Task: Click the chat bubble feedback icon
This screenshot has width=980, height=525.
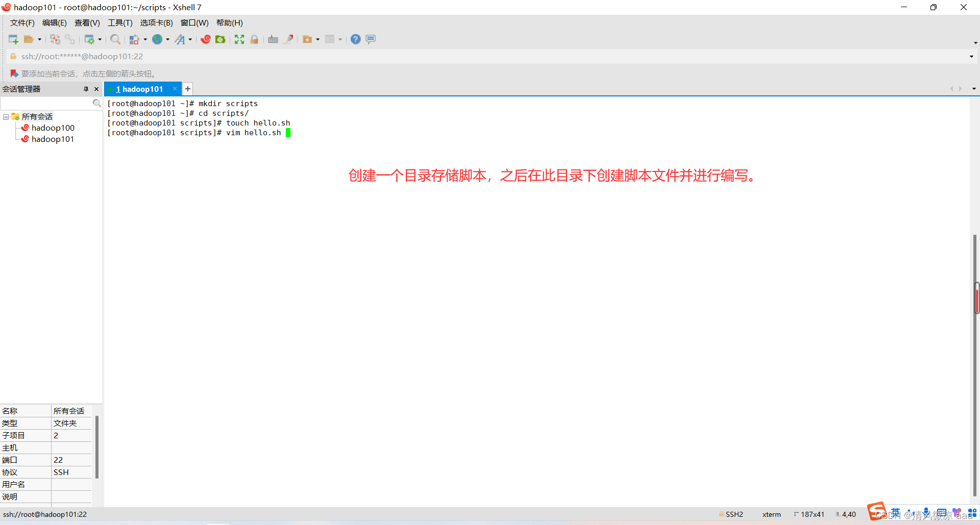Action: [x=371, y=39]
